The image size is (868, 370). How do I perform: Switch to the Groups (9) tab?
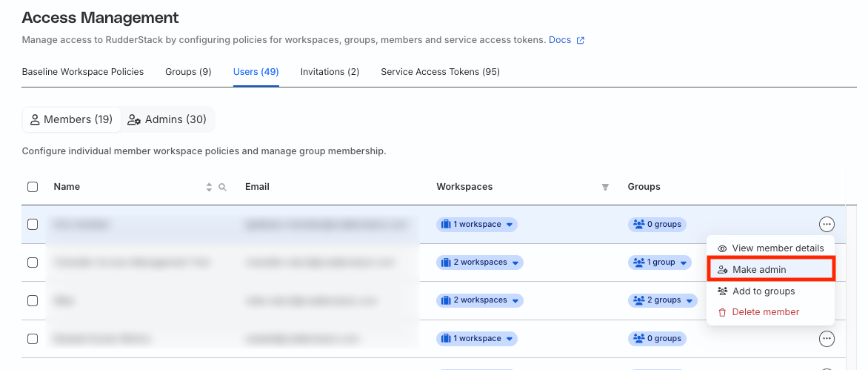[x=188, y=72]
